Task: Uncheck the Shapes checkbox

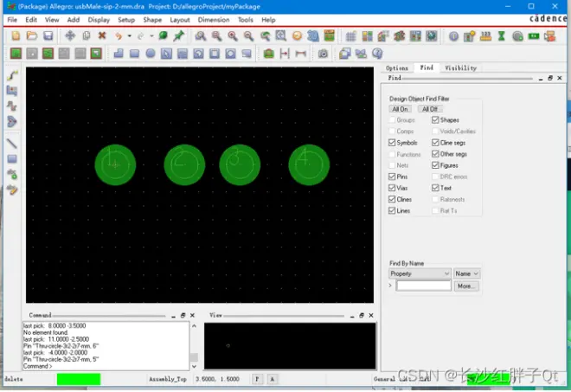Action: 435,120
